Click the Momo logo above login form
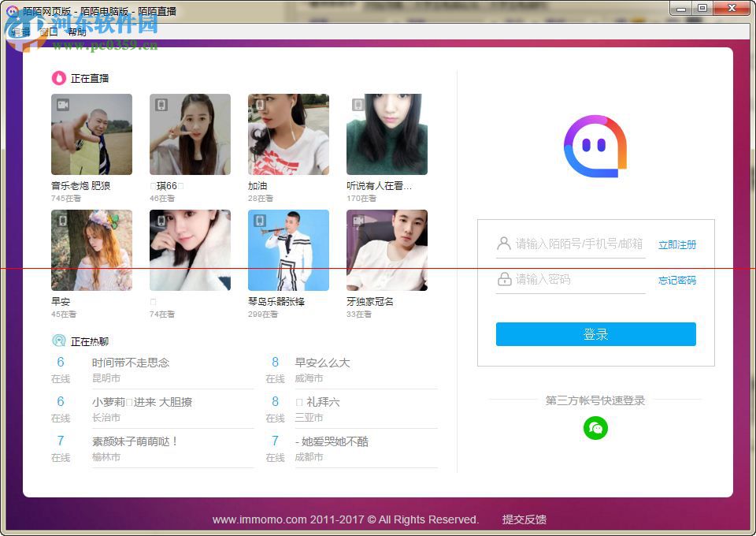The width and height of the screenshot is (756, 536). [595, 146]
